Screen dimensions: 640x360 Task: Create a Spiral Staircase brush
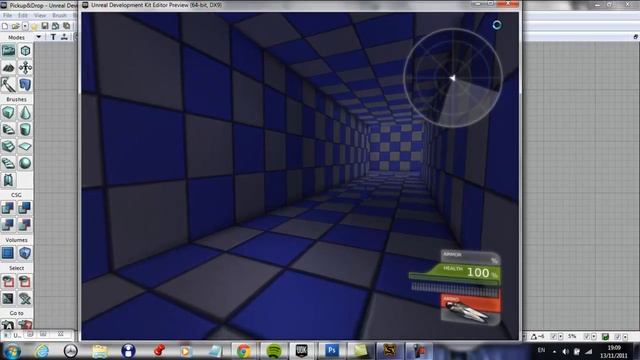8,163
